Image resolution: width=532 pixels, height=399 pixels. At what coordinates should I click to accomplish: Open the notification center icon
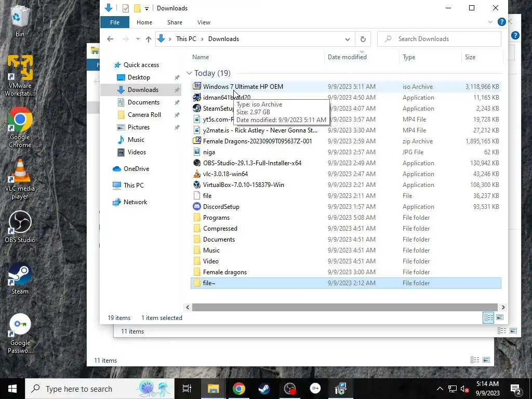[x=515, y=389]
